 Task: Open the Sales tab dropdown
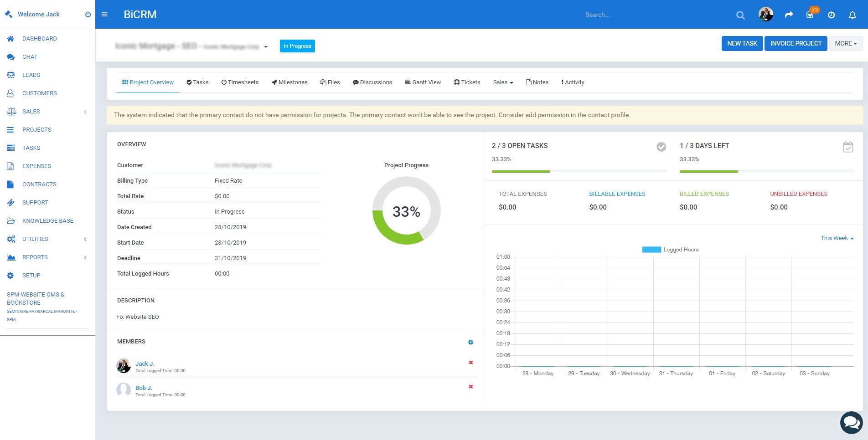(x=503, y=82)
